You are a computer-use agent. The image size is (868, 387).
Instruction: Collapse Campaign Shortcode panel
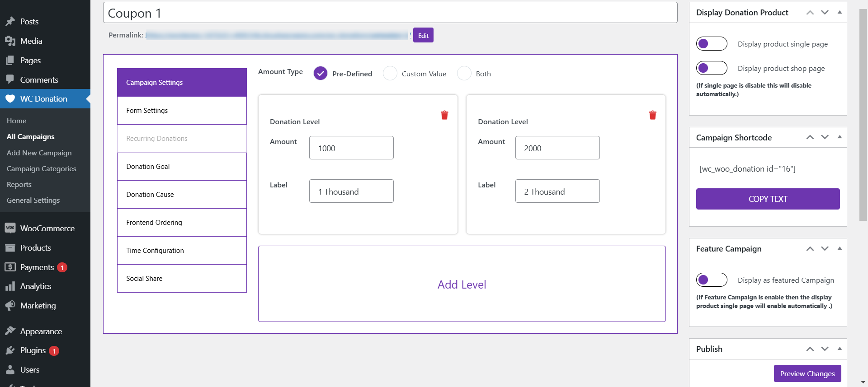[840, 137]
